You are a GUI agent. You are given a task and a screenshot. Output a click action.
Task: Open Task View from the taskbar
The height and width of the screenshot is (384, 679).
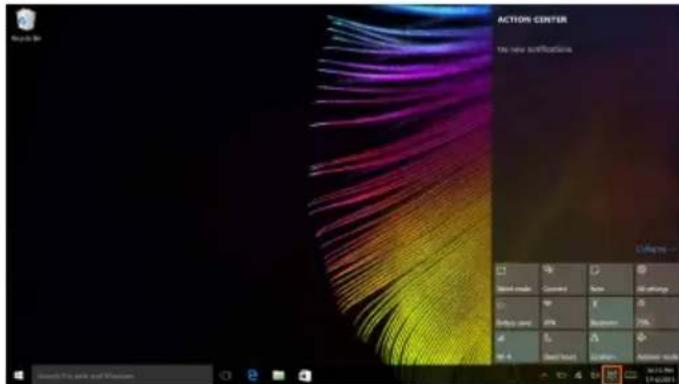(225, 375)
